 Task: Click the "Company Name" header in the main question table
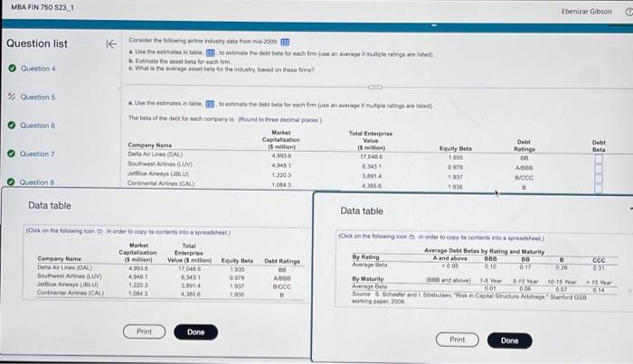click(x=150, y=145)
